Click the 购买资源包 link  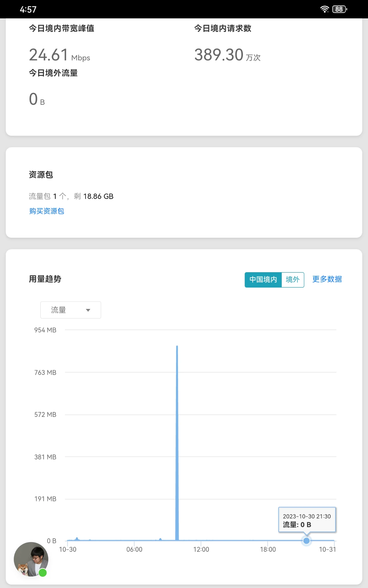tap(47, 211)
